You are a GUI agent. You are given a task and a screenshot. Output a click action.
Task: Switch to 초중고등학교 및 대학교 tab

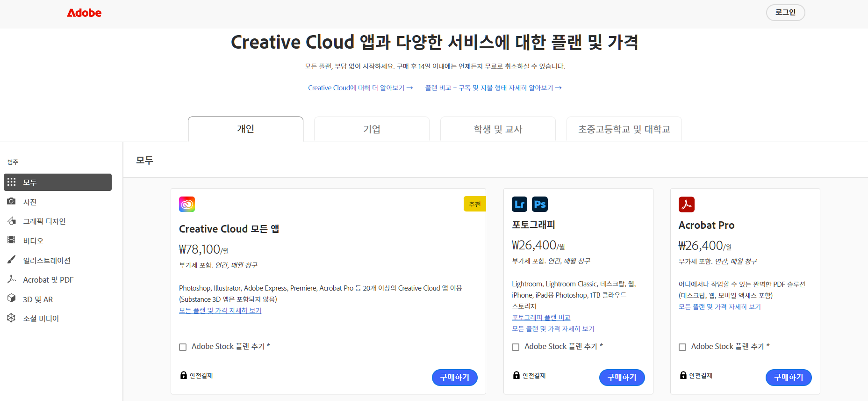(624, 129)
